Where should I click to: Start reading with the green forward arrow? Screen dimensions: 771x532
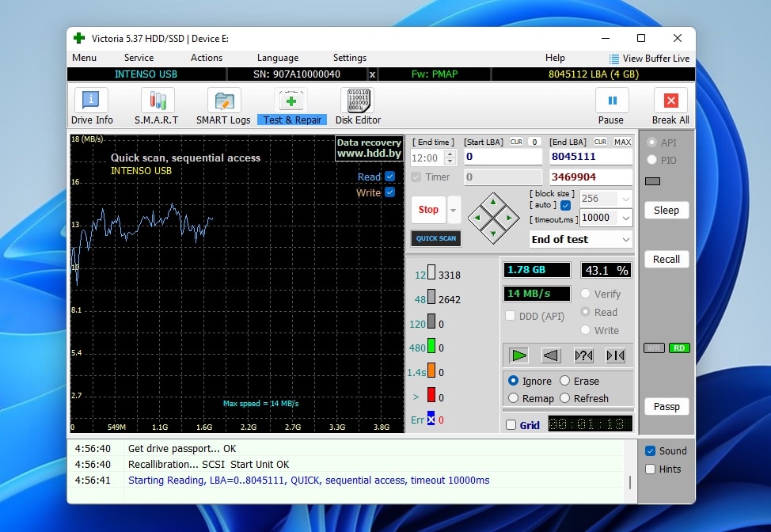(x=518, y=355)
